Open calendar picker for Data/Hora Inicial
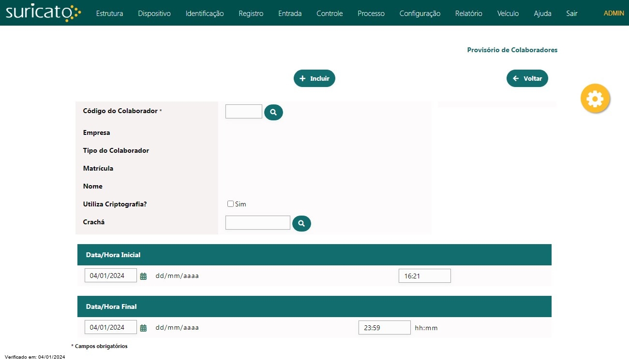 point(143,277)
